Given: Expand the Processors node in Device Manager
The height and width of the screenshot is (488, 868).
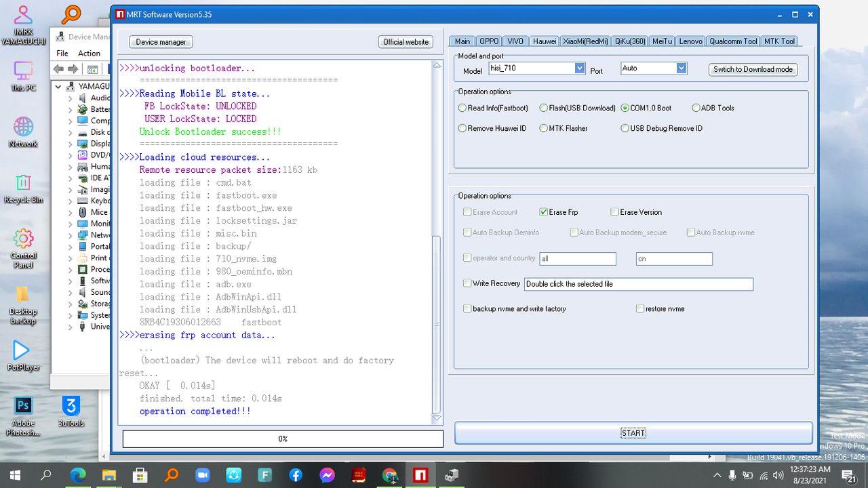Looking at the screenshot, I should (x=70, y=270).
